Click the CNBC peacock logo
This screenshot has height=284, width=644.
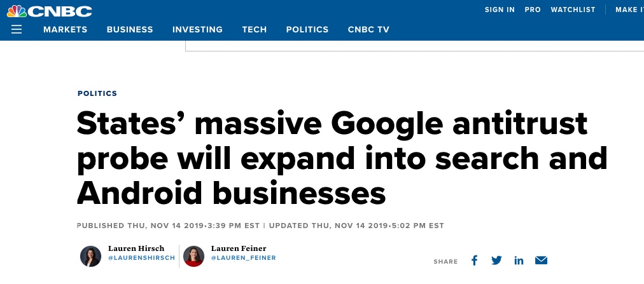pos(49,11)
